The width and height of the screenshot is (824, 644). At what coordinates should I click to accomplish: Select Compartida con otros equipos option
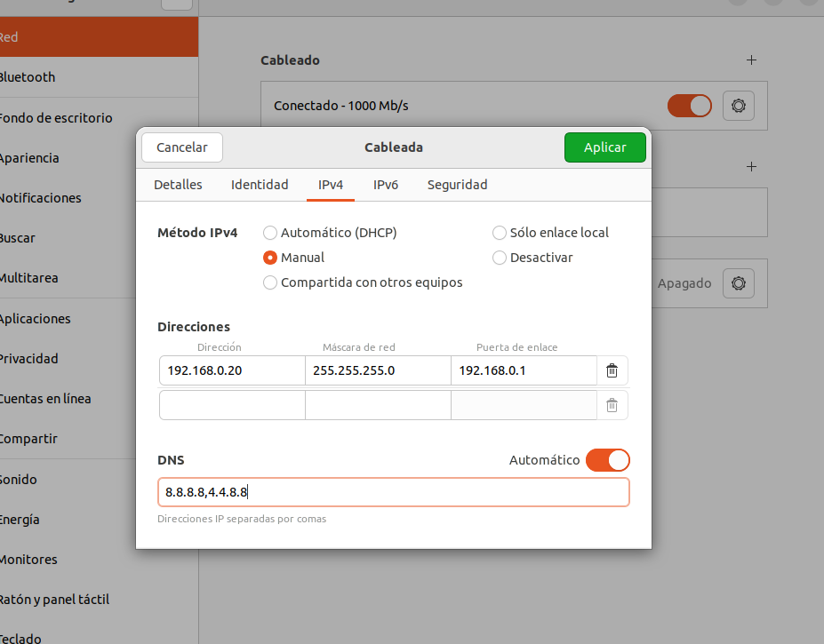click(x=363, y=282)
